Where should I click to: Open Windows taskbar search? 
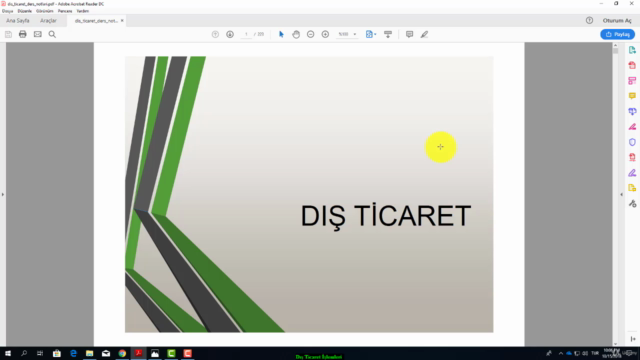click(24, 353)
